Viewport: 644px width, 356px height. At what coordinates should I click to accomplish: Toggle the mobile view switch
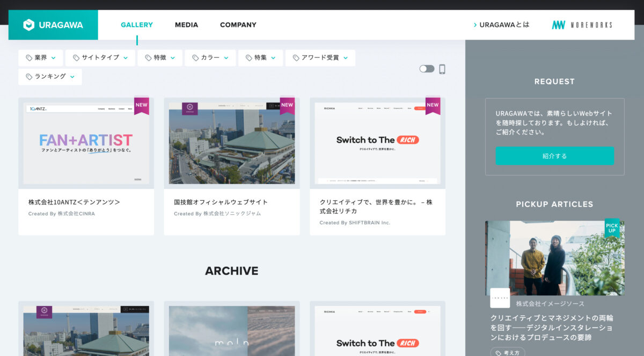(427, 69)
